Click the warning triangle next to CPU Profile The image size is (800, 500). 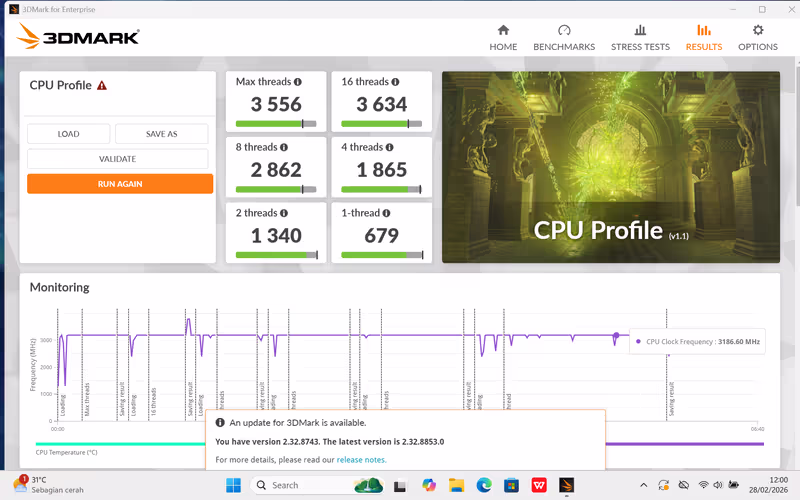(x=102, y=86)
